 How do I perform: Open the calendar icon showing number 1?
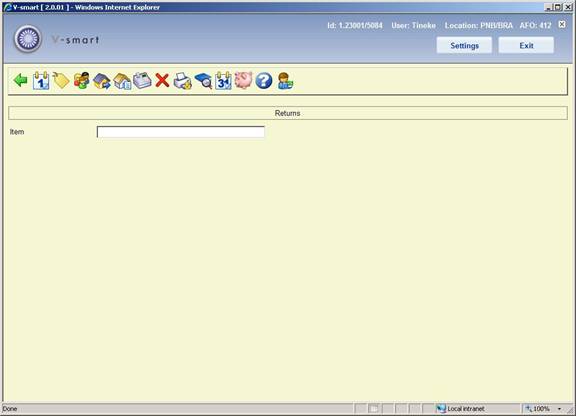pos(41,80)
